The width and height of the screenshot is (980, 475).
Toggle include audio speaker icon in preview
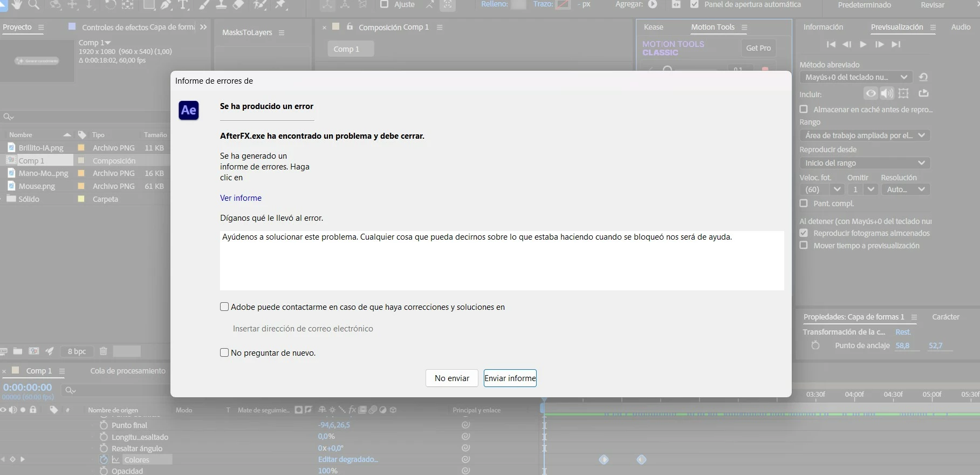pos(887,93)
